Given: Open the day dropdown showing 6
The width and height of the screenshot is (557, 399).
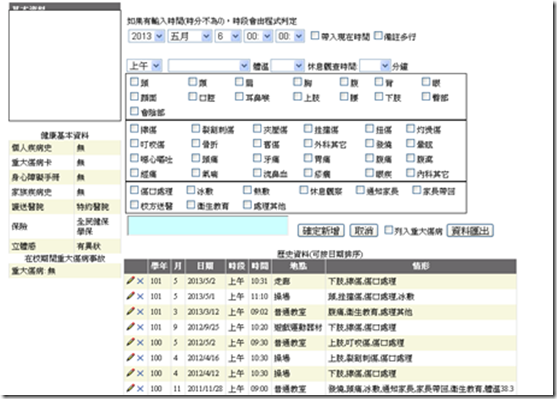Looking at the screenshot, I should coord(228,36).
